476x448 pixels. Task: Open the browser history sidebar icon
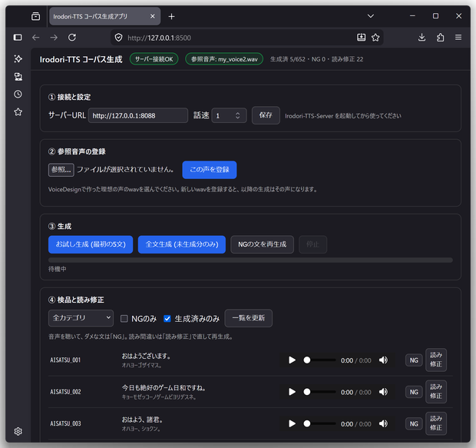point(18,95)
